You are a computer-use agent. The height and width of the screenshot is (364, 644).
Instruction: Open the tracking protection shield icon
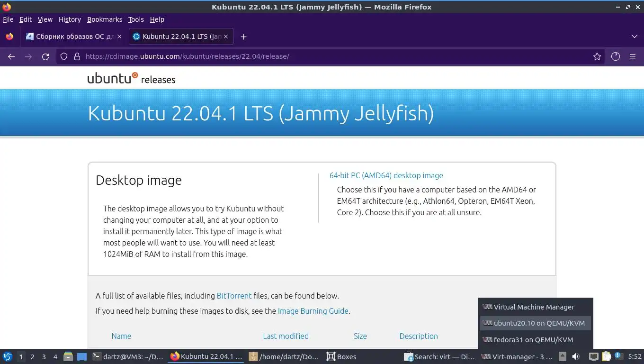point(64,56)
